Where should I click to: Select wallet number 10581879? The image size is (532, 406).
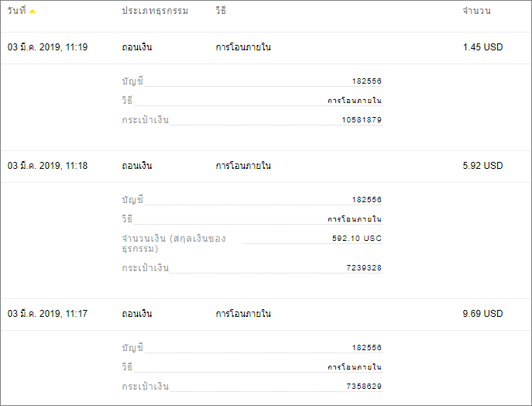(x=362, y=120)
